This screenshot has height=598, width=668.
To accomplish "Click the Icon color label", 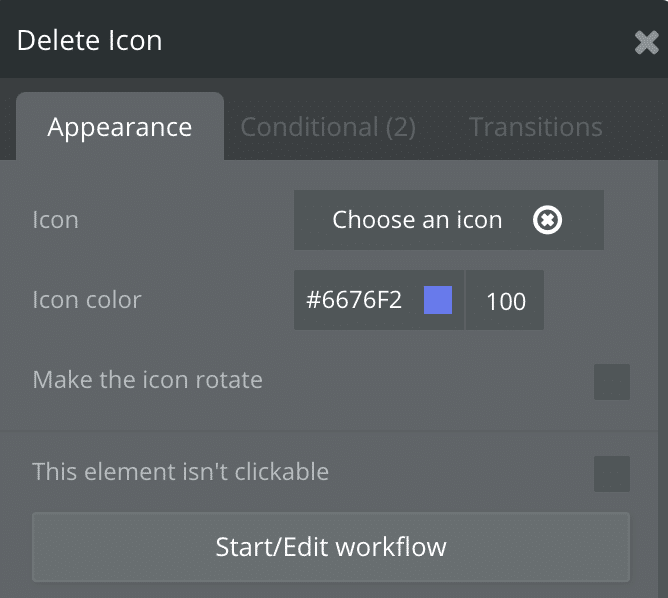I will click(87, 300).
